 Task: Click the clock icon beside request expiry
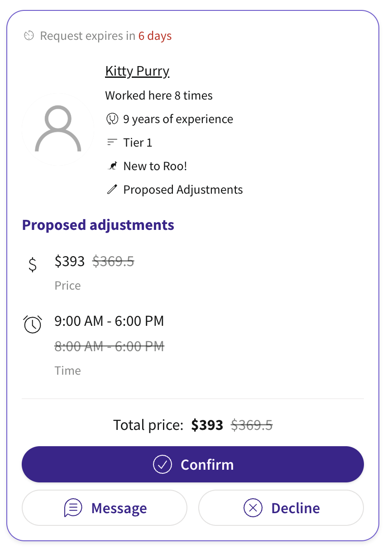29,36
